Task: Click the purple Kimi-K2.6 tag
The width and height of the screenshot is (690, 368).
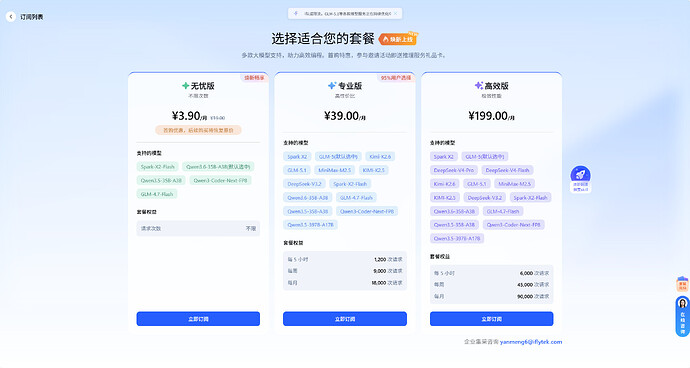Action: (x=444, y=184)
